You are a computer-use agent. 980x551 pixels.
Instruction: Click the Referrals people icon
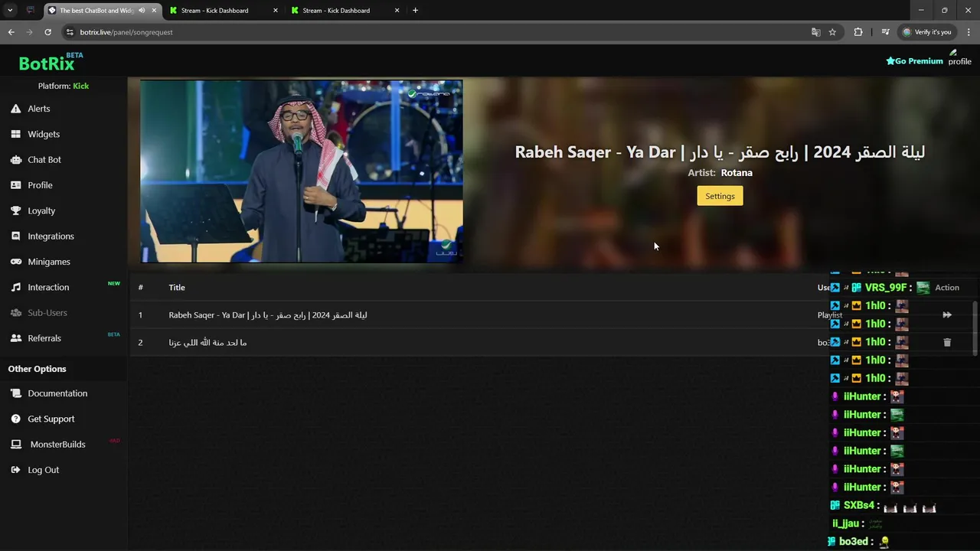click(x=15, y=338)
